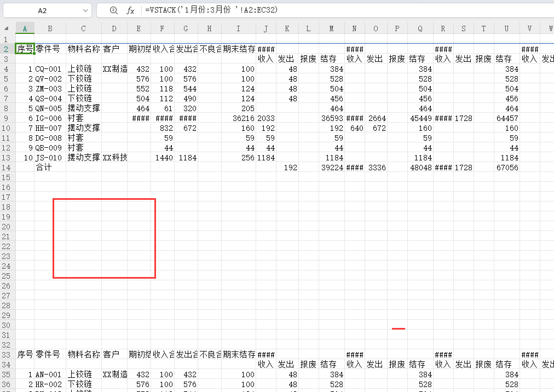Expand the Name Box dropdown arrow
Image resolution: width=554 pixels, height=392 pixels.
(x=85, y=10)
